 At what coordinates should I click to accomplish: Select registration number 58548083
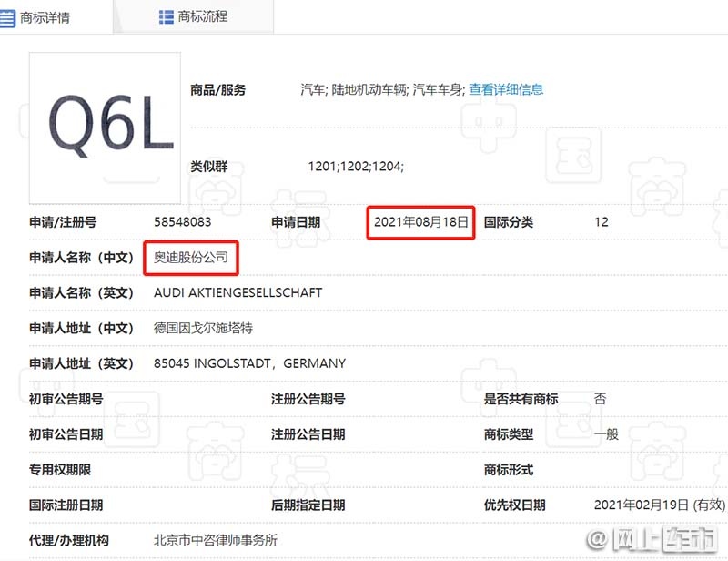(x=183, y=222)
